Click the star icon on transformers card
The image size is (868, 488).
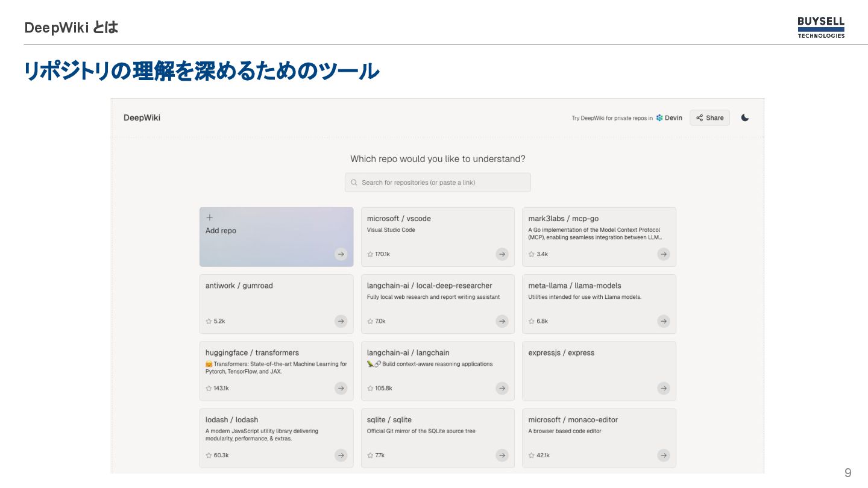[x=209, y=389]
